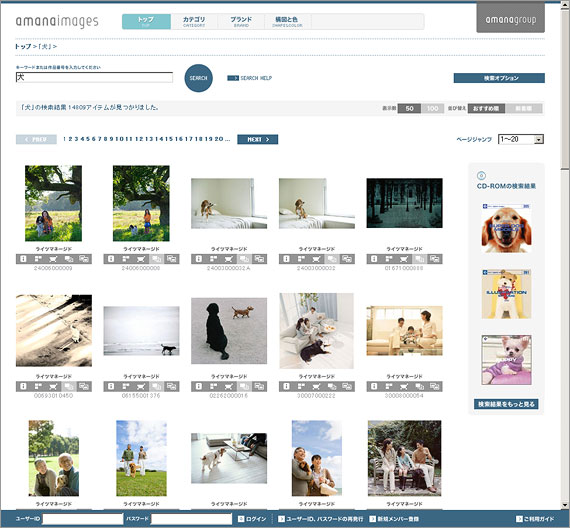Viewport: 570px width, 528px height.
Task: Open the amanaimages logo home link
Action: pyautogui.click(x=57, y=21)
